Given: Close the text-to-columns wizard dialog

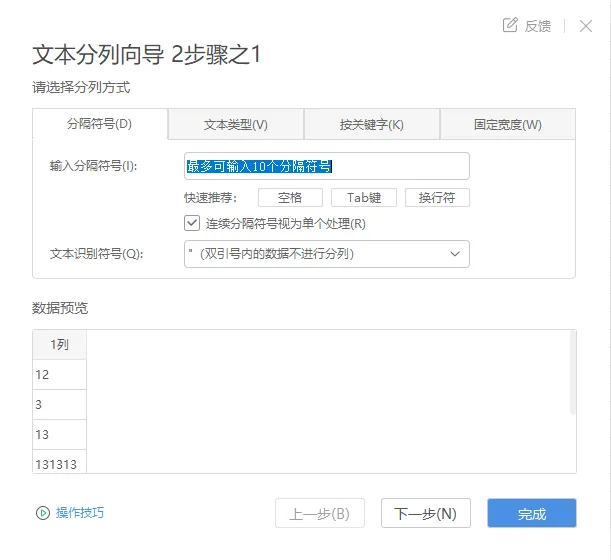Looking at the screenshot, I should tap(586, 25).
